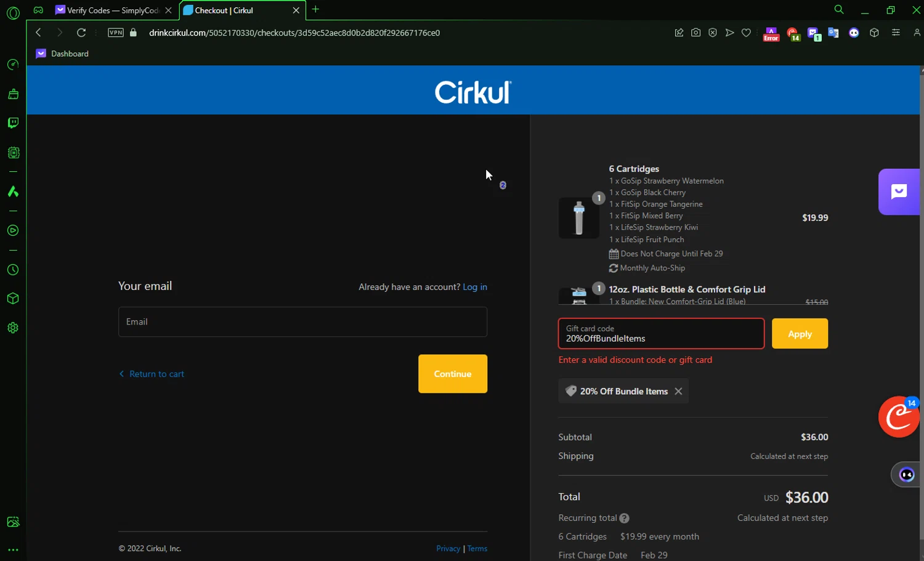The image size is (924, 561).
Task: Click the total '$36.00' amount
Action: [x=806, y=498]
